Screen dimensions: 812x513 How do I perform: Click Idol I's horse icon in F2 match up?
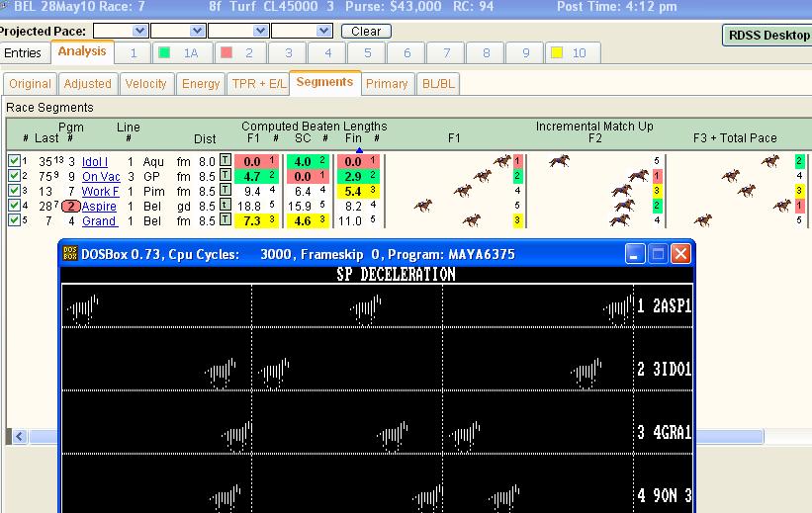559,161
